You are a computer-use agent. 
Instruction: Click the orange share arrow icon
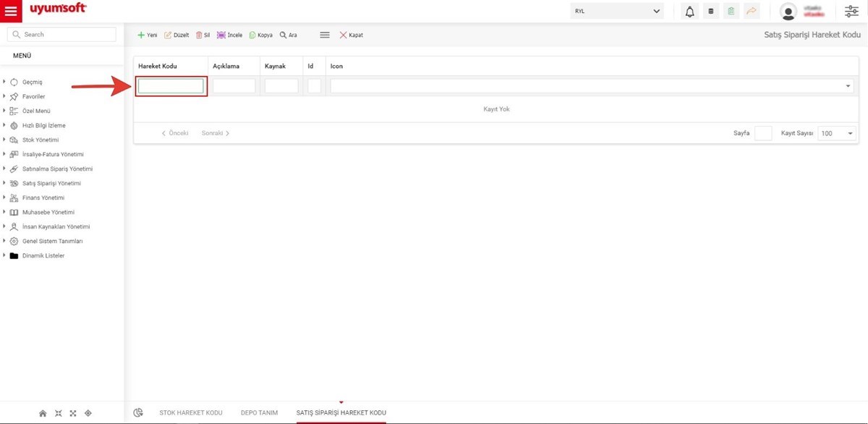(751, 12)
